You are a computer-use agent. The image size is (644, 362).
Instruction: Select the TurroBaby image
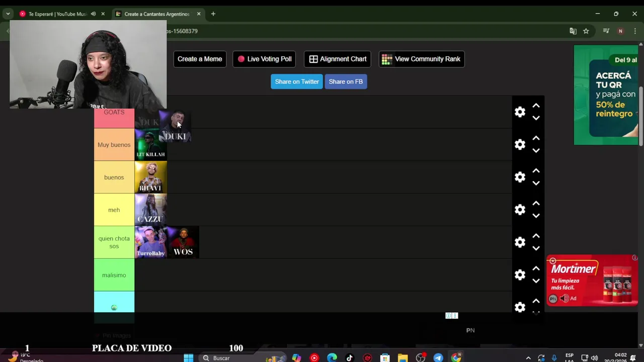tap(150, 242)
